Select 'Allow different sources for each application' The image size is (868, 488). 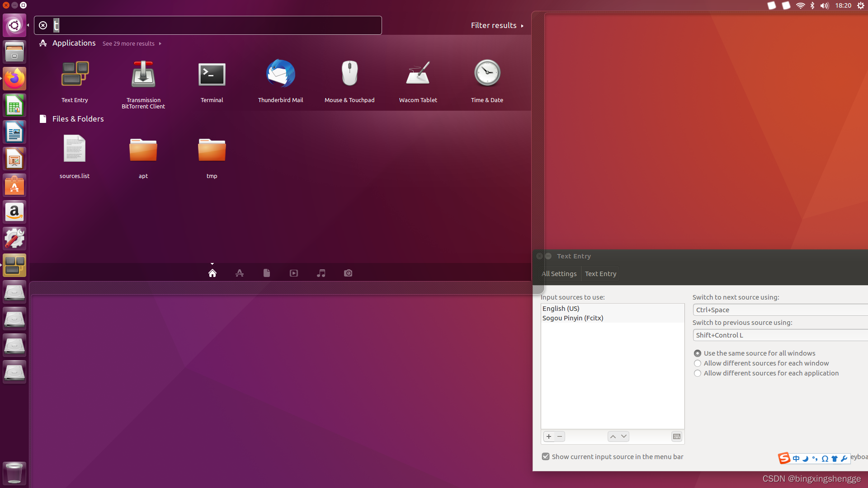pos(698,373)
